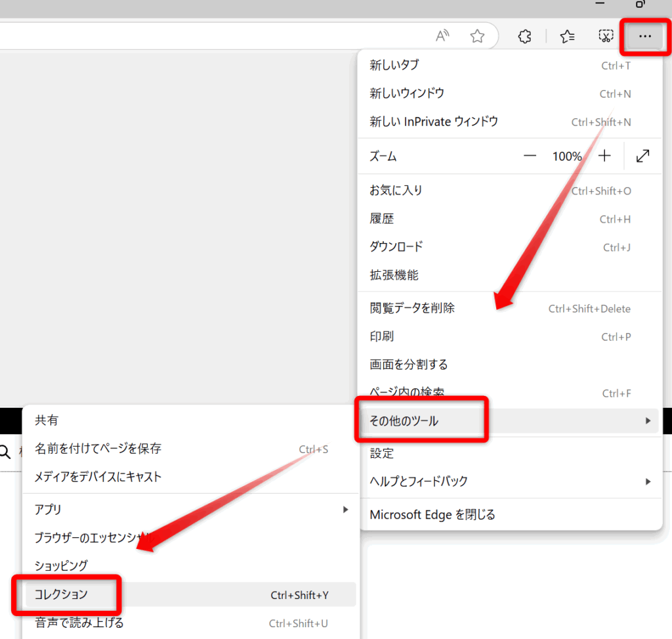Screen dimensions: 672x639
Task: Select Microsoft Edge を閉じる
Action: click(432, 514)
